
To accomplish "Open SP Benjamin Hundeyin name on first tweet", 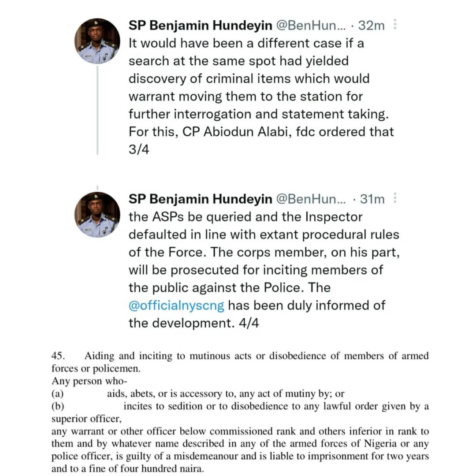I will pos(201,25).
